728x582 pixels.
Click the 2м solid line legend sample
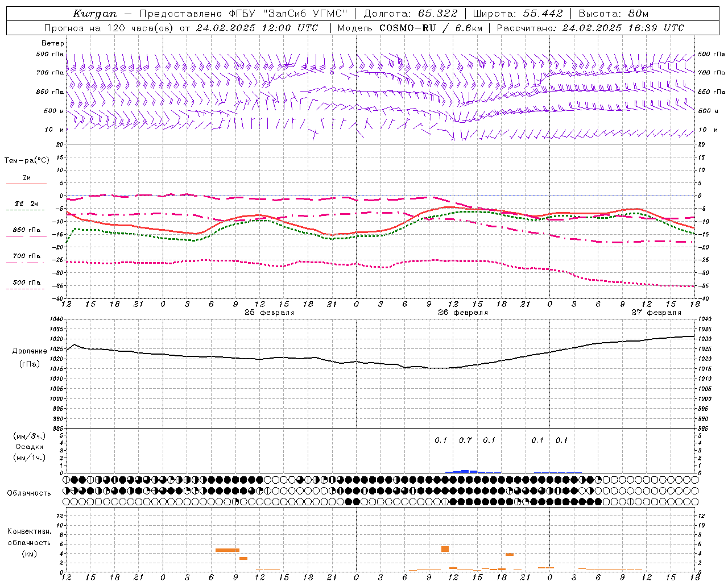(x=26, y=184)
